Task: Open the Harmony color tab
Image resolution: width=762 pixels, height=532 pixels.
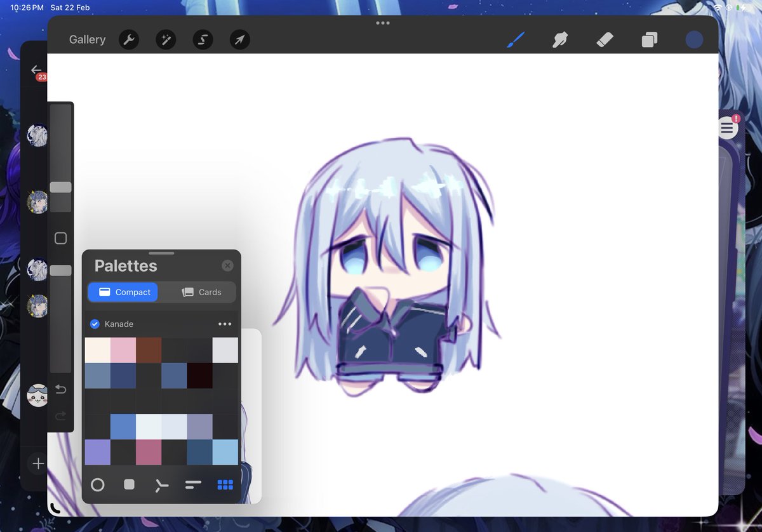Action: [x=161, y=485]
